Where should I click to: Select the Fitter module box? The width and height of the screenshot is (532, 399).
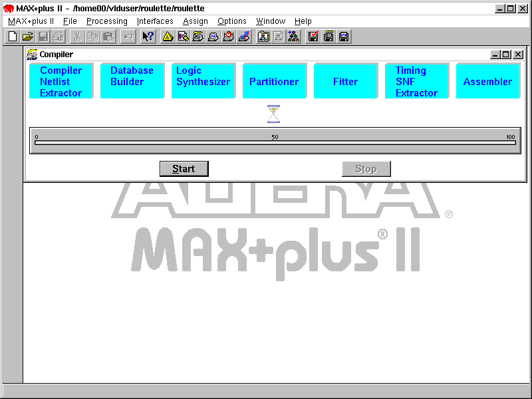(346, 80)
